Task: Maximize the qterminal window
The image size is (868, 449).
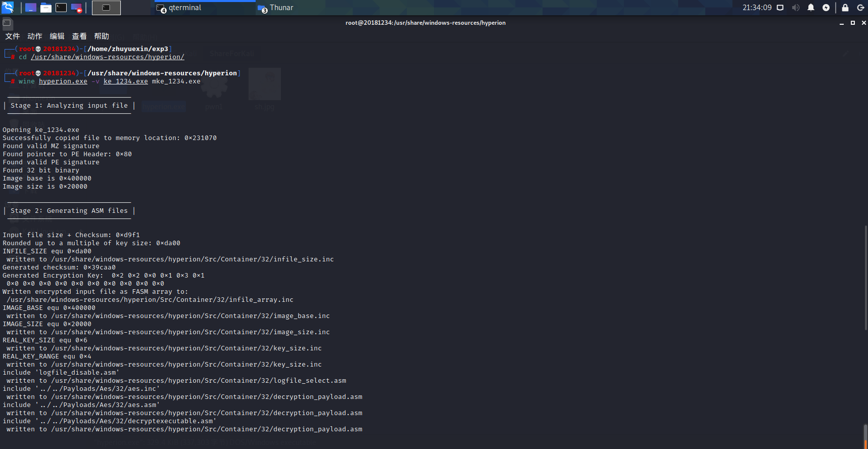Action: [853, 23]
